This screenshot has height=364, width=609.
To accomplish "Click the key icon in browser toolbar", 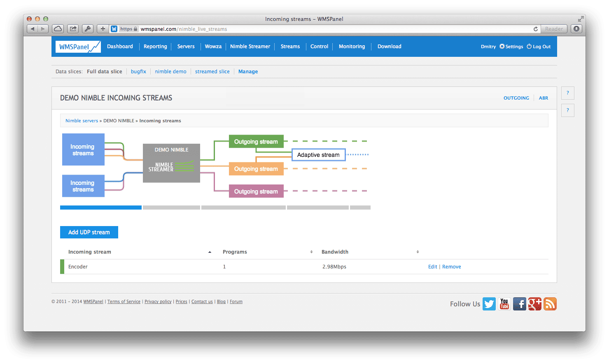I will 87,29.
